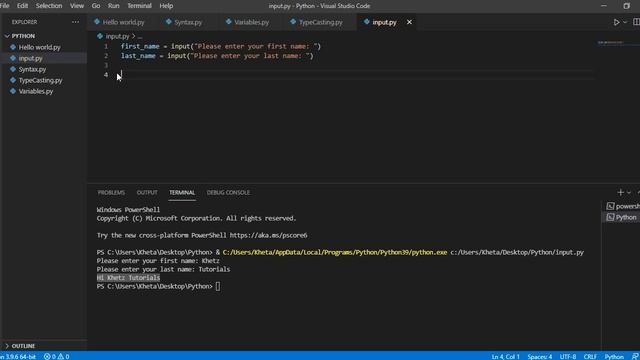This screenshot has width=640, height=360.
Task: Open the Selection menu
Action: point(49,6)
